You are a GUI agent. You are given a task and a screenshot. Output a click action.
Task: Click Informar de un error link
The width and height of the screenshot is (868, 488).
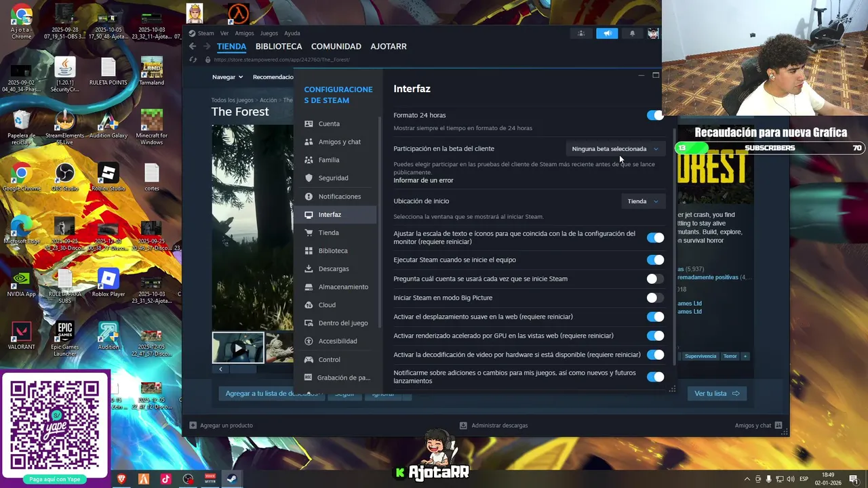(423, 180)
